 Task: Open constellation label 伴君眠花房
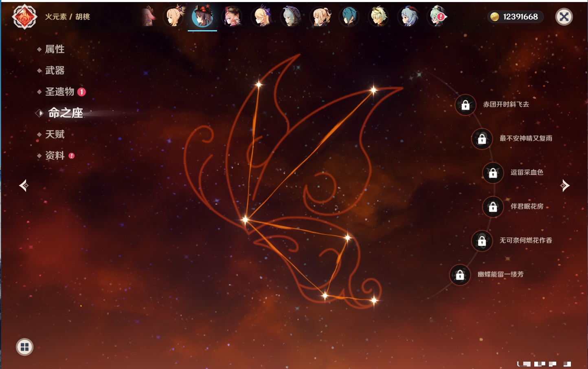tap(527, 206)
